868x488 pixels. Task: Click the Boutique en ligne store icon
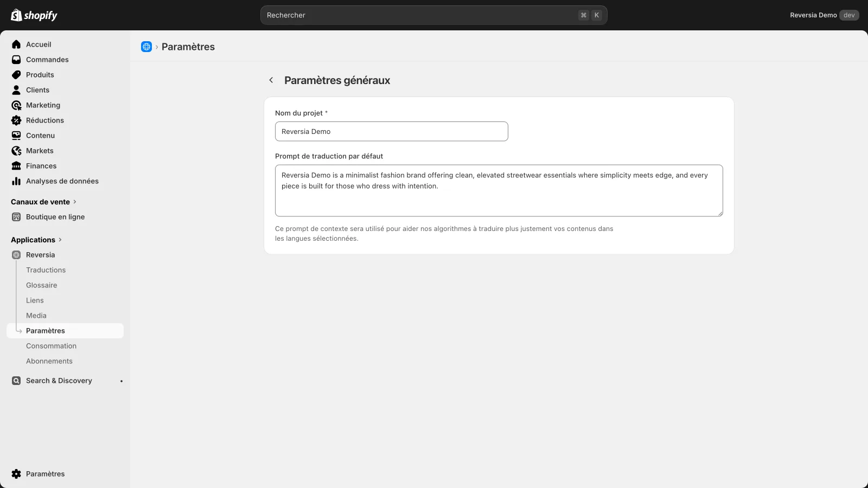point(16,217)
